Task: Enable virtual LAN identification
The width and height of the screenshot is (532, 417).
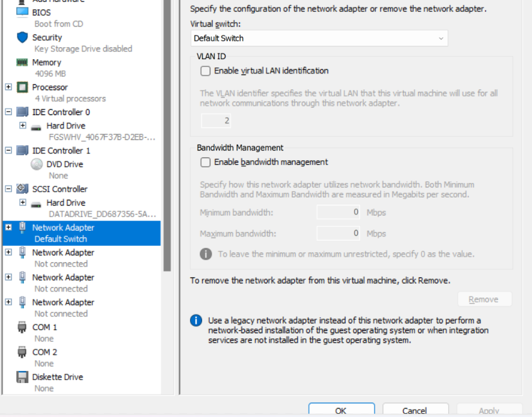Action: [205, 71]
